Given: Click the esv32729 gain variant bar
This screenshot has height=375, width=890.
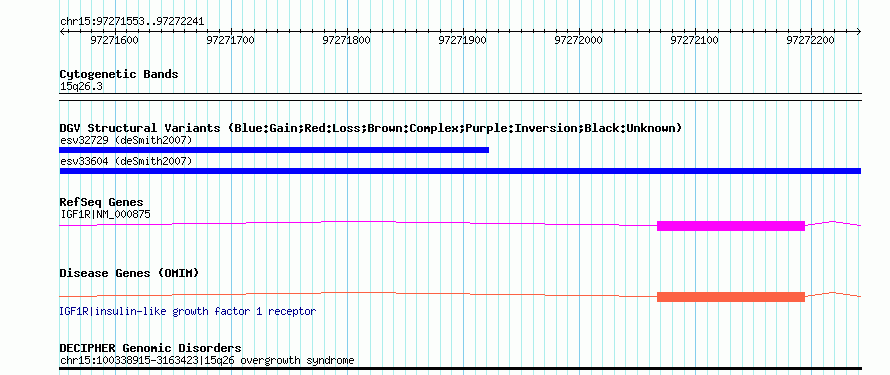Looking at the screenshot, I should 274,150.
